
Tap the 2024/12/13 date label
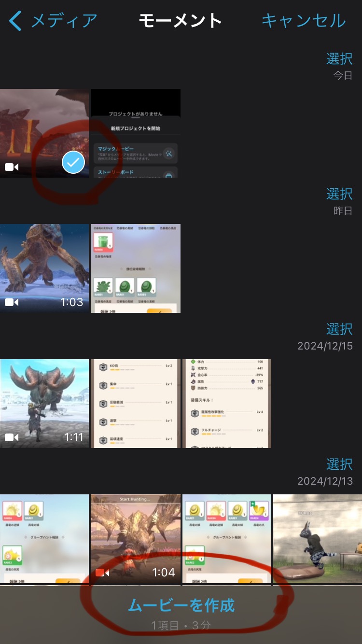[x=325, y=481]
